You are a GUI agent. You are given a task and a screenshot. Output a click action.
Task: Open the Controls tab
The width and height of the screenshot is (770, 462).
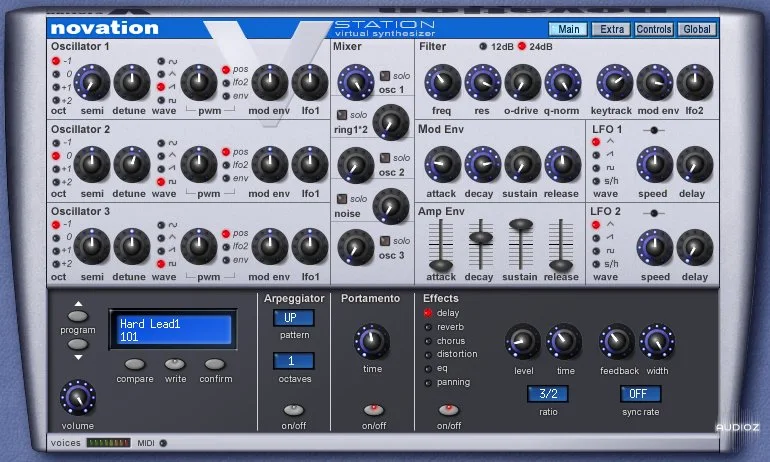(654, 29)
